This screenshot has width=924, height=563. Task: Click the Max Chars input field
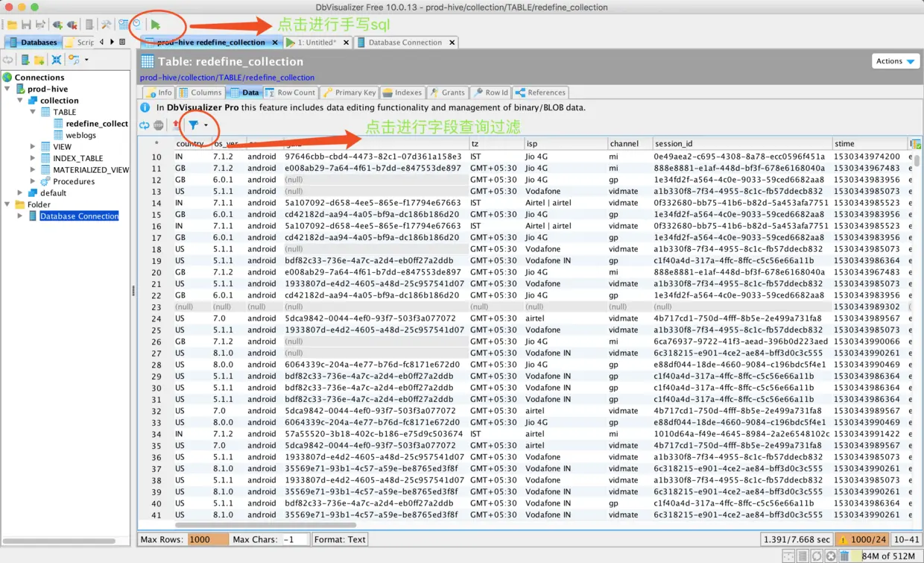[295, 539]
